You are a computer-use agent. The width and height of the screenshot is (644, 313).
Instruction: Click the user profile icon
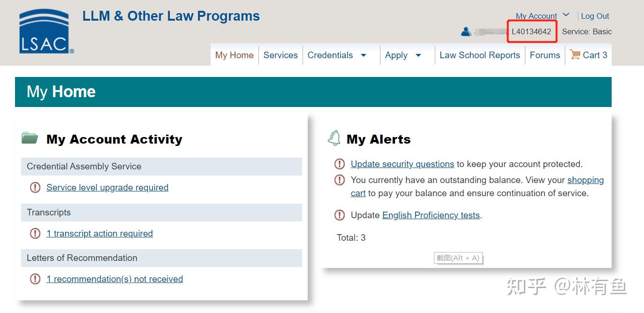(x=466, y=31)
